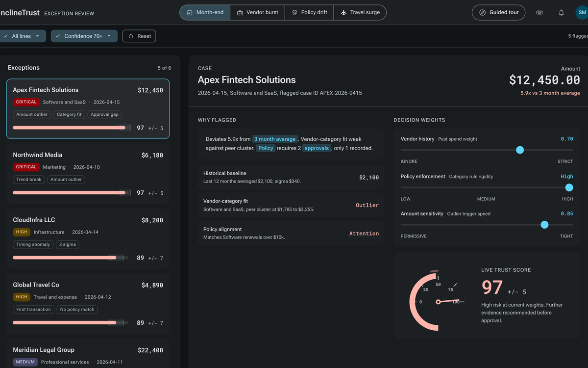
Task: Click the Apex card Amount outlier tag
Action: tap(32, 114)
